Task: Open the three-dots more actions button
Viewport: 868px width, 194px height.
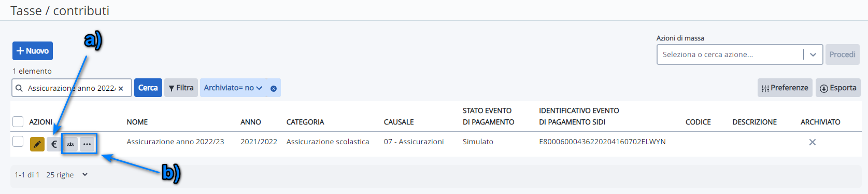Action: pyautogui.click(x=87, y=144)
